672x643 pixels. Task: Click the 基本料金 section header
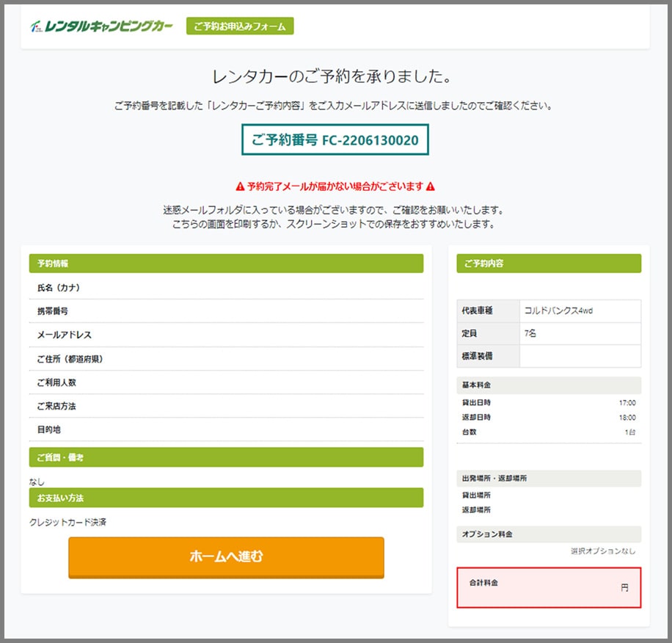click(x=548, y=385)
